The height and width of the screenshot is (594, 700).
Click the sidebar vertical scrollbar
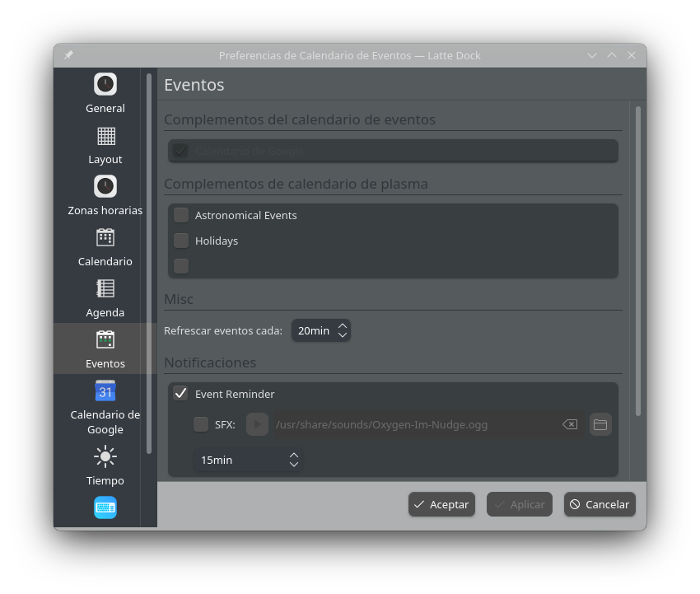click(149, 264)
